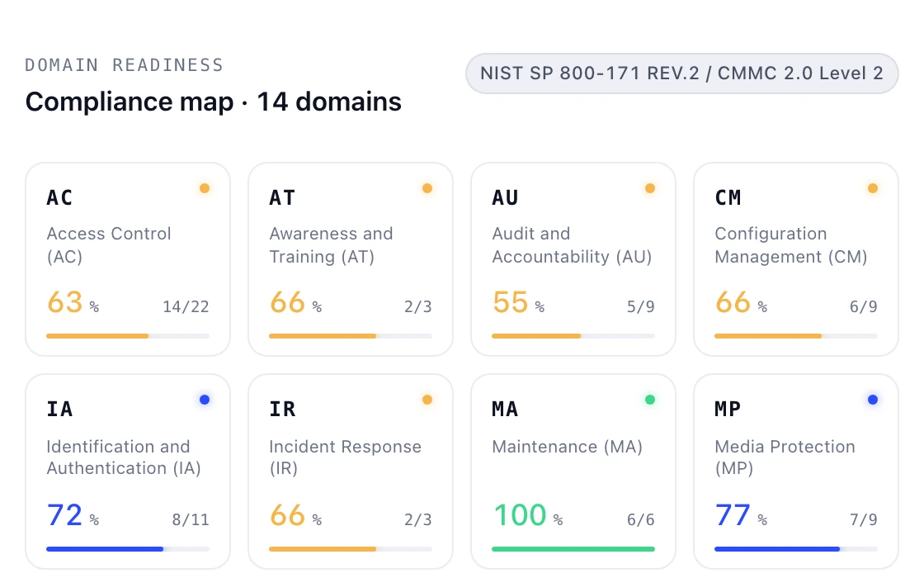Click the MA domain code heading

505,409
